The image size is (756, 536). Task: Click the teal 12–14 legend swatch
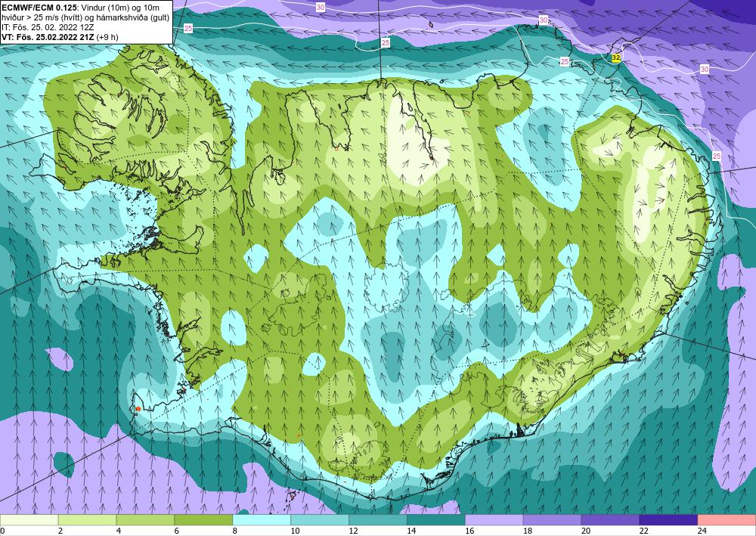pos(377,520)
